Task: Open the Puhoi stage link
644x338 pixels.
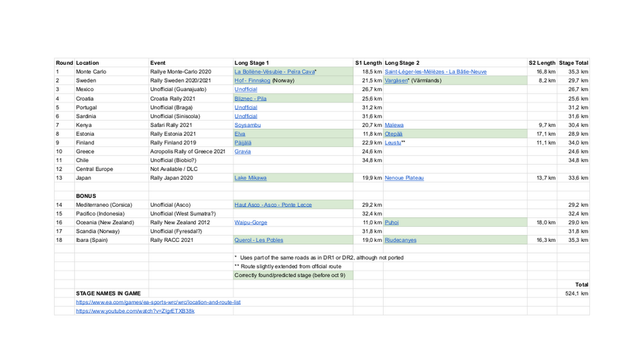Action: point(392,222)
